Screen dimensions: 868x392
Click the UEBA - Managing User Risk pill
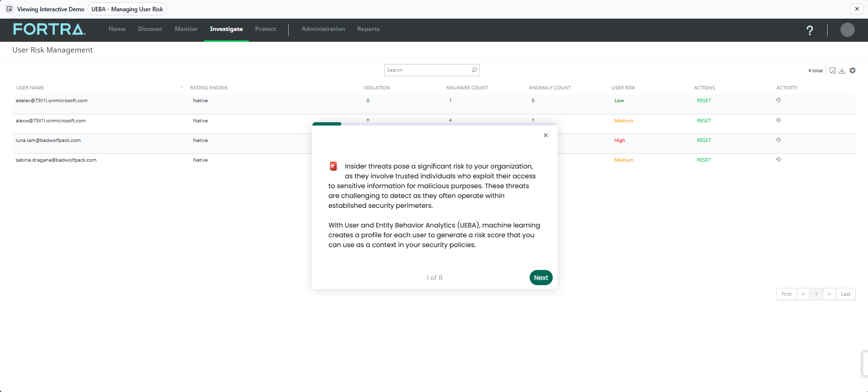127,9
